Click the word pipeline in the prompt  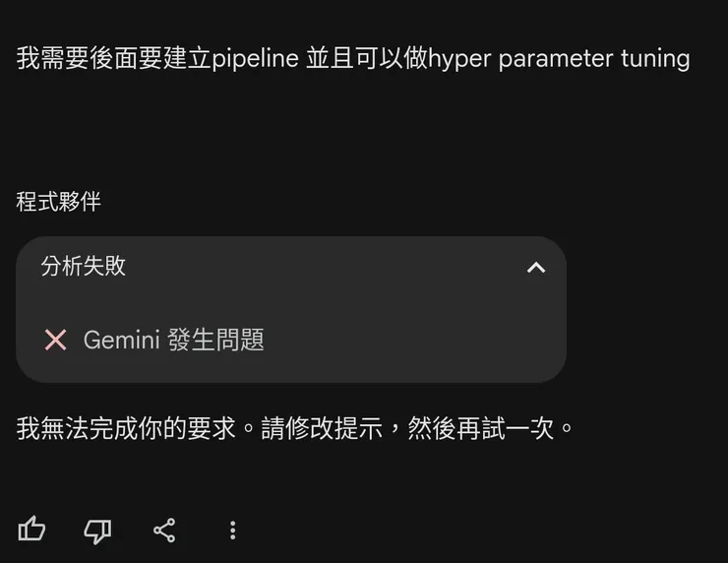point(255,58)
